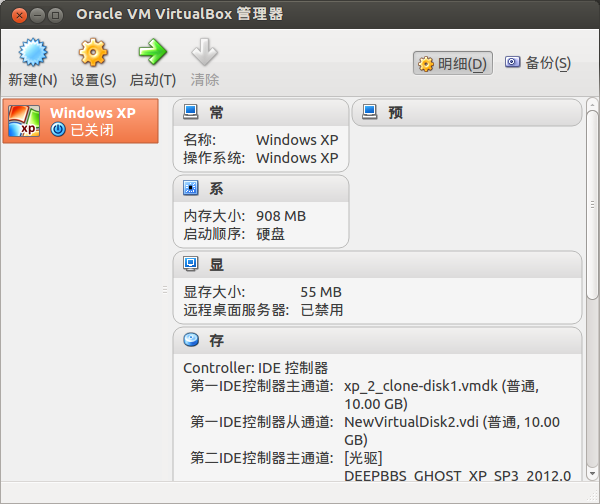600x504 pixels.
Task: Click the camera icon on 备份 button
Action: (512, 62)
